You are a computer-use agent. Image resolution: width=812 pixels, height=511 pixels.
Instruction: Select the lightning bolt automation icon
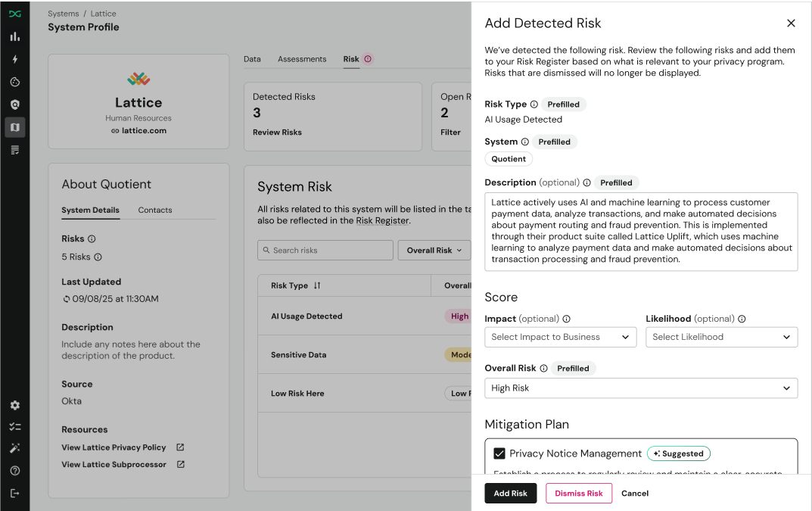coord(14,59)
